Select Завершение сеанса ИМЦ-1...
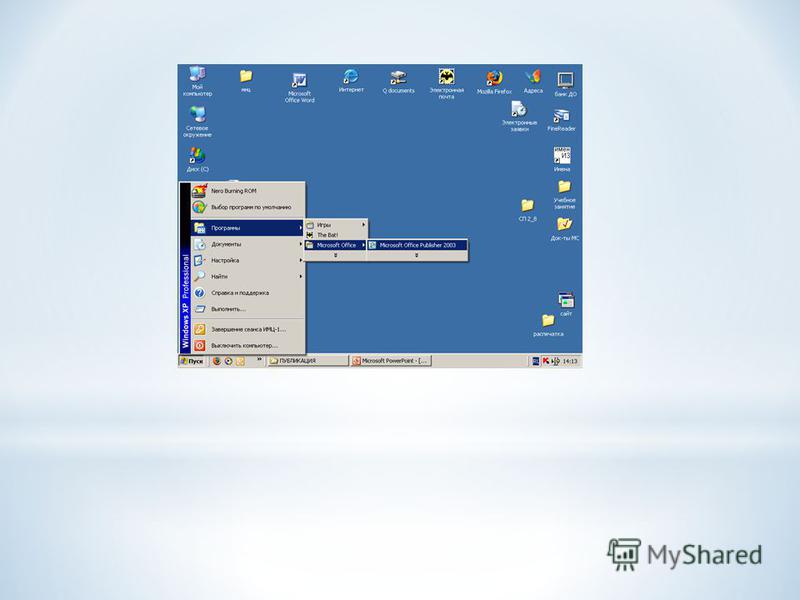 (248, 329)
